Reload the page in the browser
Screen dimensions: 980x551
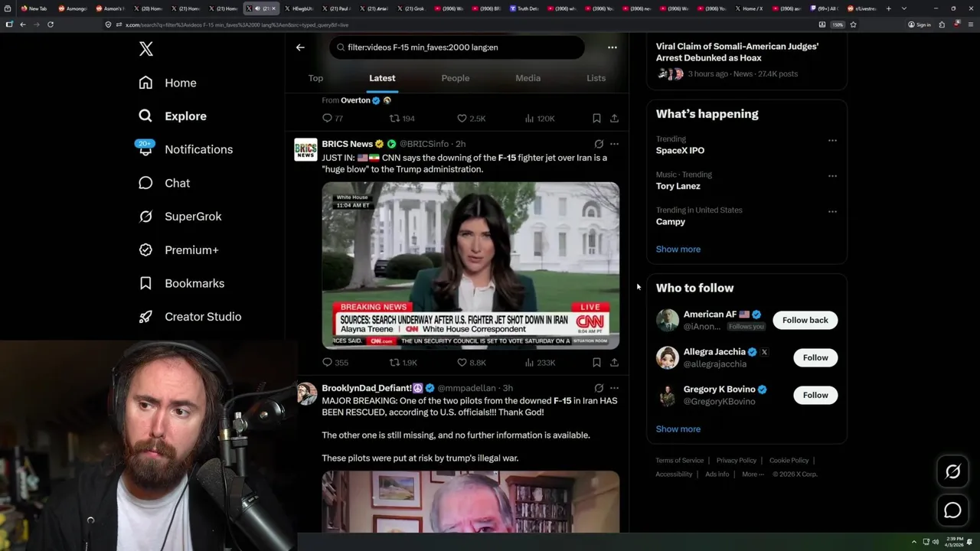click(51, 24)
